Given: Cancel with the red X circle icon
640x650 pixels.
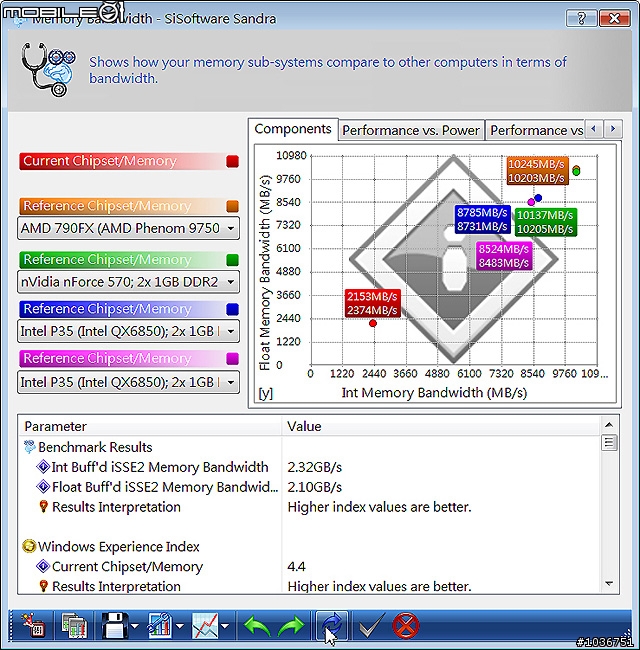Looking at the screenshot, I should 405,626.
